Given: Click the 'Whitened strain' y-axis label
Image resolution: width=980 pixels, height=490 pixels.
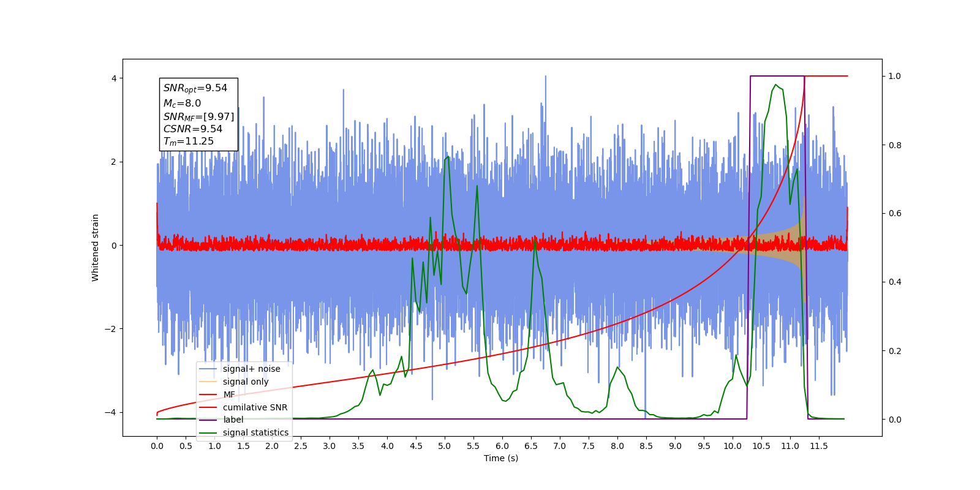Looking at the screenshot, I should (95, 247).
